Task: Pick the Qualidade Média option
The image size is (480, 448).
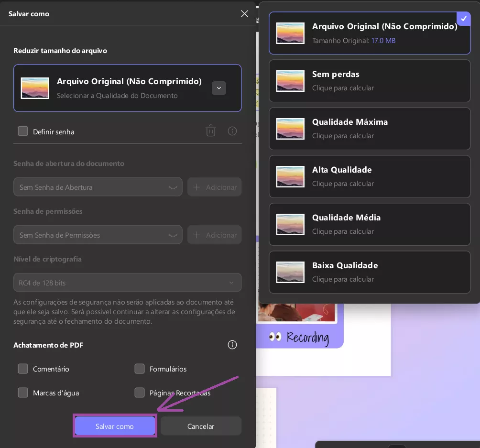Action: click(370, 224)
